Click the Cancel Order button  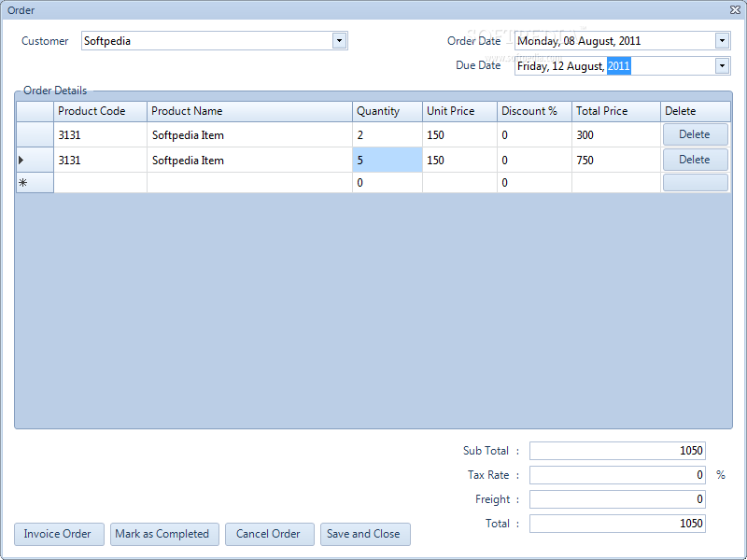click(270, 534)
